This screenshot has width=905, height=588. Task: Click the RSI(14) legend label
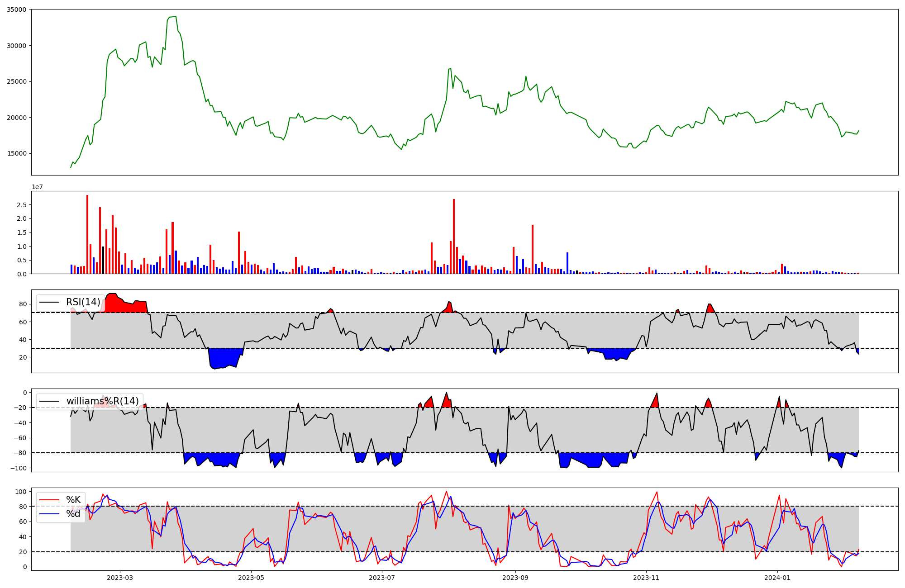(x=83, y=302)
